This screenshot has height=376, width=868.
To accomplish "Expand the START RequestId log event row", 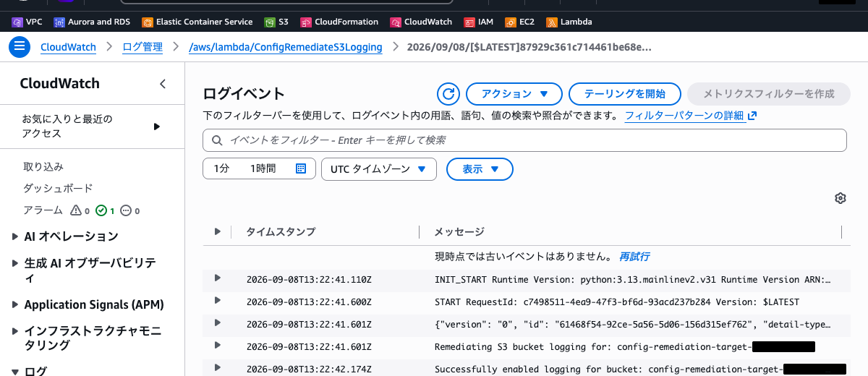I will pyautogui.click(x=218, y=300).
